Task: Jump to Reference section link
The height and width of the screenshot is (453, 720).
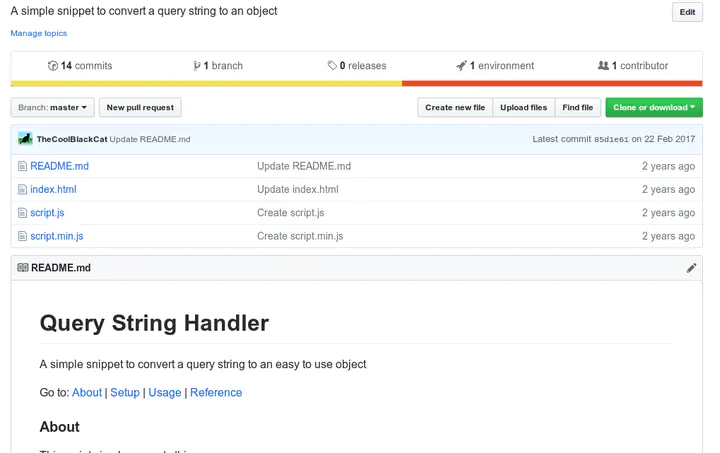Action: coord(216,392)
